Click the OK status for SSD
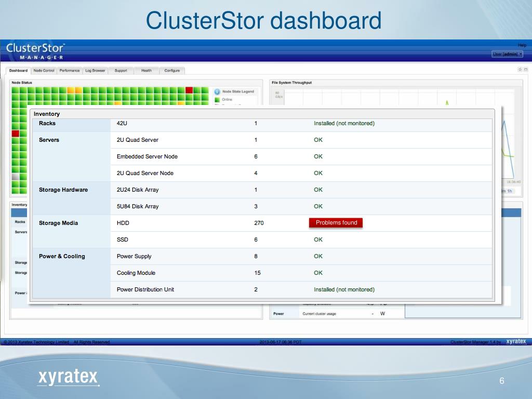Viewport: 532px width, 399px height. pyautogui.click(x=318, y=240)
